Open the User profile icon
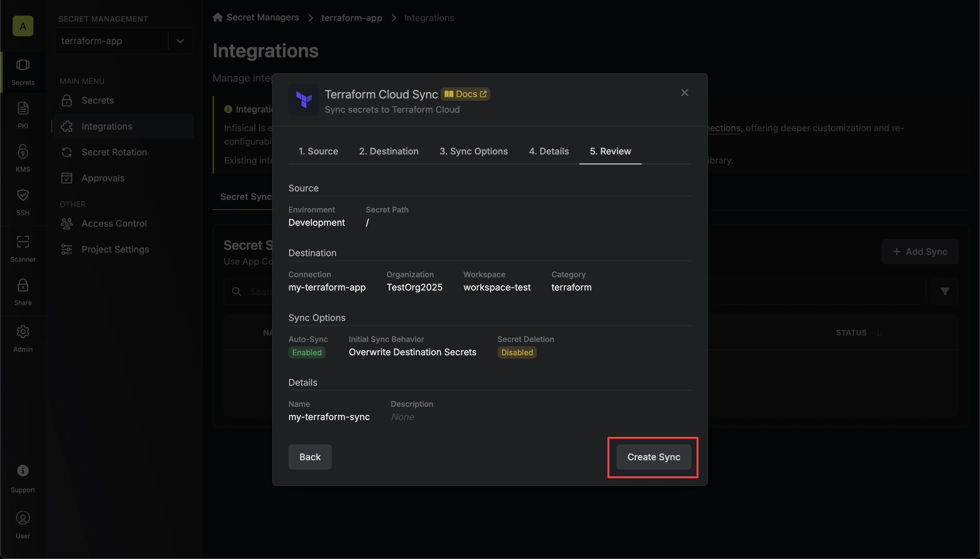The width and height of the screenshot is (980, 559). pyautogui.click(x=23, y=525)
